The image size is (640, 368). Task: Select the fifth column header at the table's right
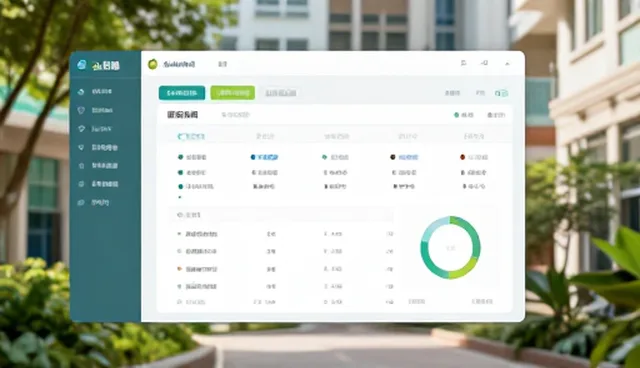click(474, 136)
